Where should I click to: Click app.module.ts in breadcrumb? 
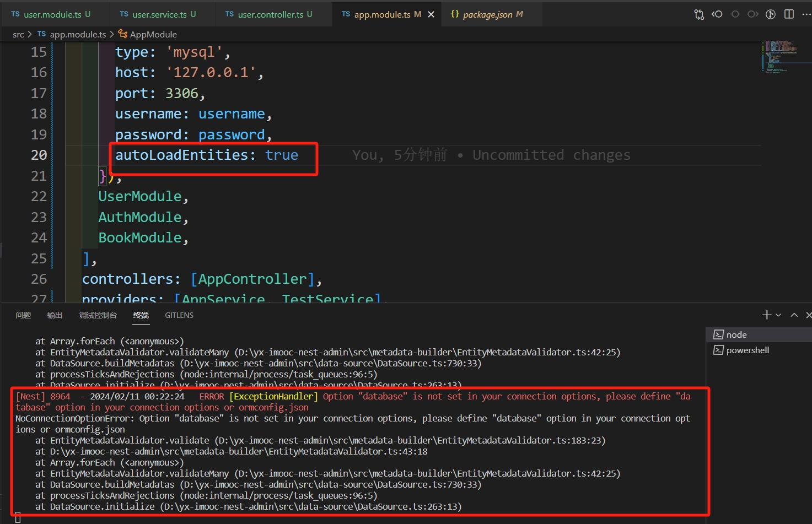pos(78,34)
